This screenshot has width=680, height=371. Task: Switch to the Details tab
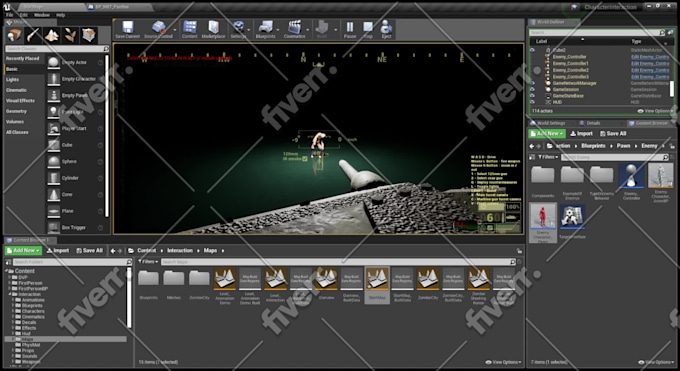[x=593, y=123]
